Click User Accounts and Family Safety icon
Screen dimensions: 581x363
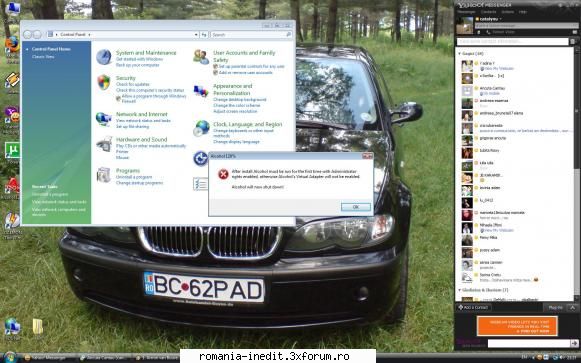tap(201, 57)
